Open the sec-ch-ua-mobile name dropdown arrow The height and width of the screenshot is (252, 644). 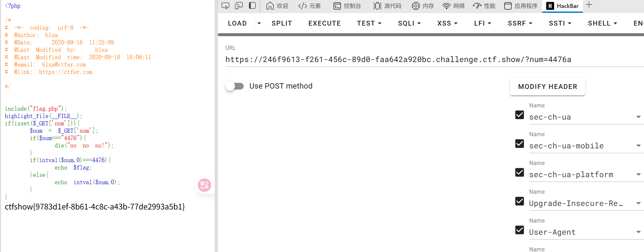(638, 146)
